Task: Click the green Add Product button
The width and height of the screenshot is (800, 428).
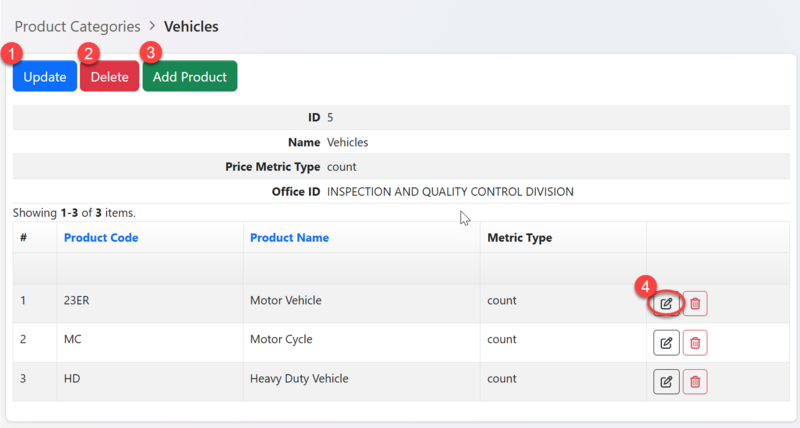Action: (189, 77)
